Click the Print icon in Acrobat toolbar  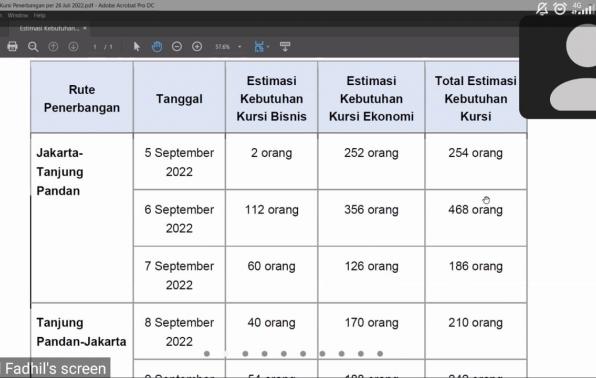pyautogui.click(x=12, y=46)
